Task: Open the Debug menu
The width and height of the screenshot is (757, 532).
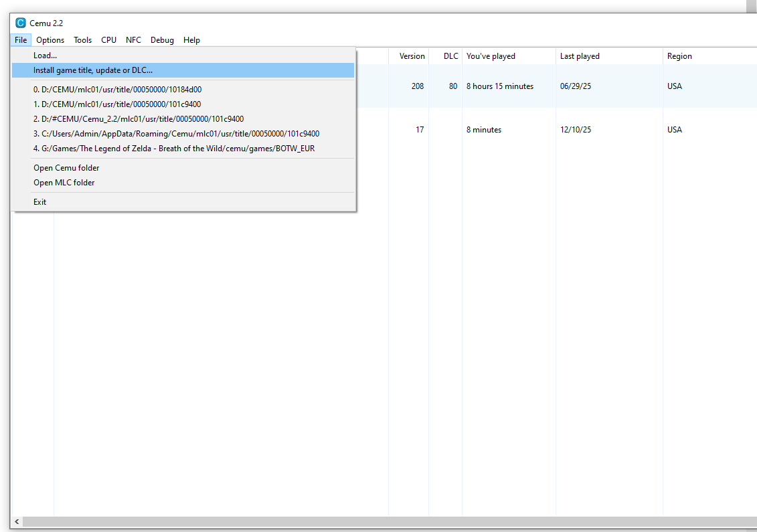Action: [162, 40]
